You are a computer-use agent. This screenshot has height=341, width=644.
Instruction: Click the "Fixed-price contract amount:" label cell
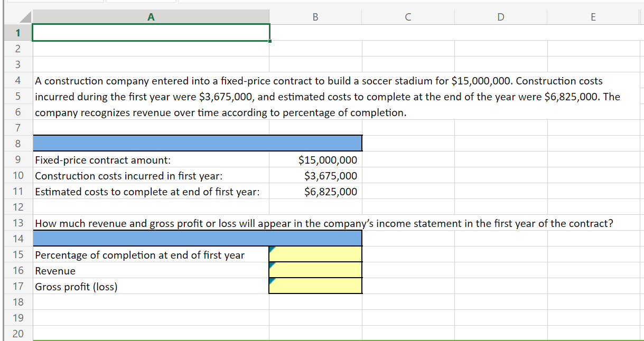point(151,160)
